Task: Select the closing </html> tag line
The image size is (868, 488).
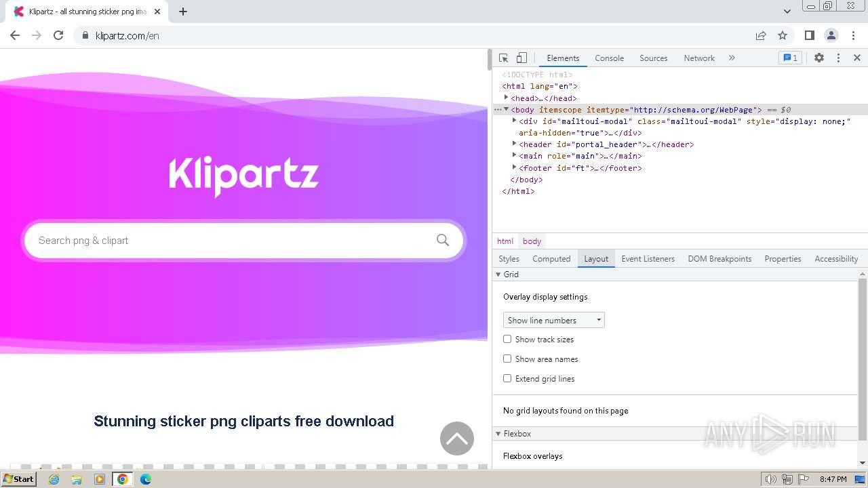Action: pyautogui.click(x=518, y=192)
